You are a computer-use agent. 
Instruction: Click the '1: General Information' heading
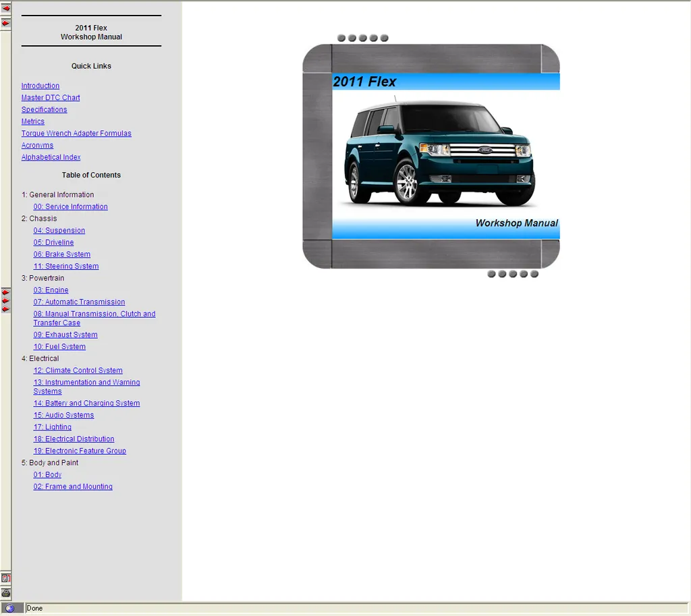(58, 194)
